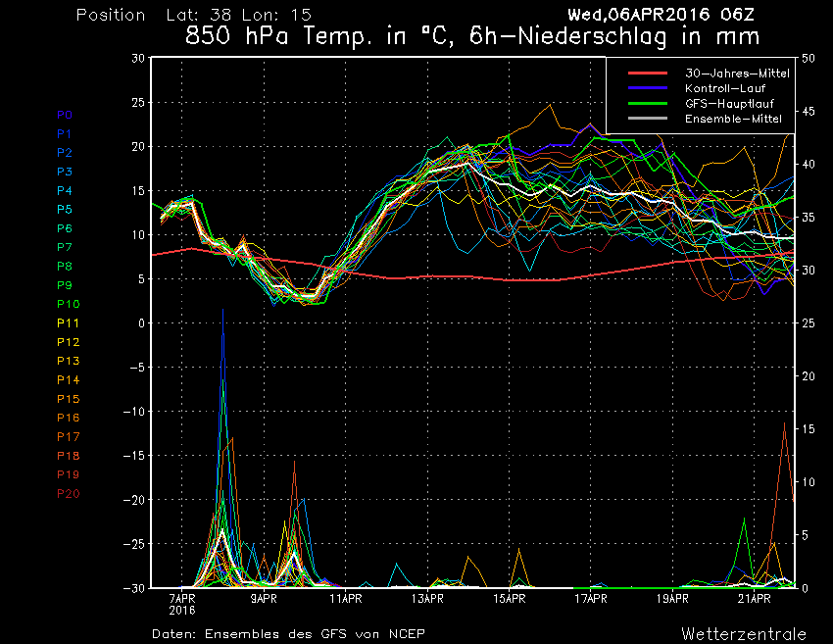833x644 pixels.
Task: Click the 45 value on precipitation axis
Action: (808, 112)
